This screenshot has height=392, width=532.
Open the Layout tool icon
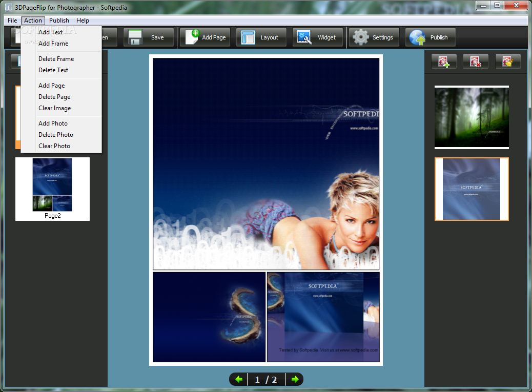click(248, 37)
